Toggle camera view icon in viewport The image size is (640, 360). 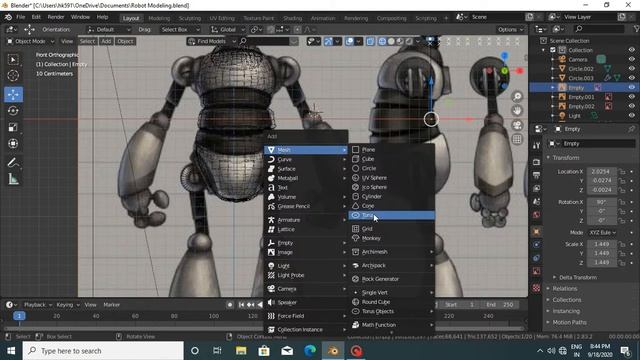point(517,125)
